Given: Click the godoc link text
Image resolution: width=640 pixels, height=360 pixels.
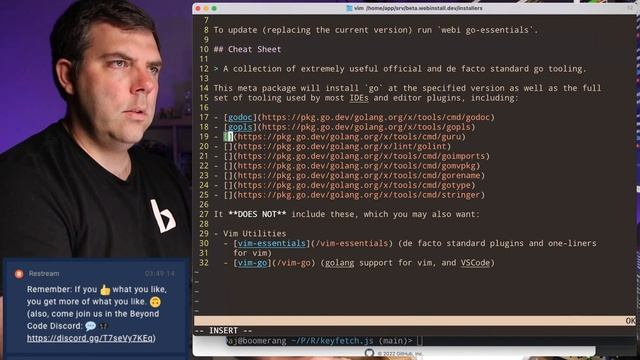Looking at the screenshot, I should tap(240, 118).
